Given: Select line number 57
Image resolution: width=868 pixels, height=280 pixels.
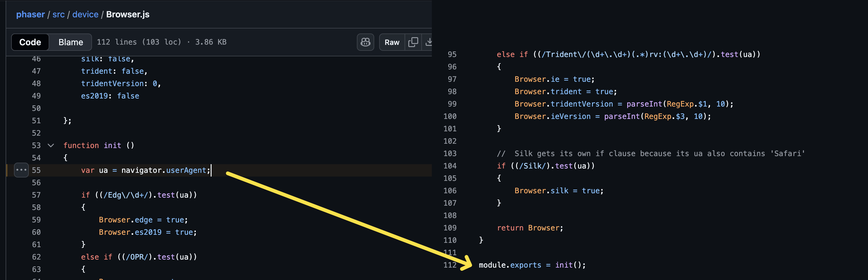Looking at the screenshot, I should click(x=36, y=195).
